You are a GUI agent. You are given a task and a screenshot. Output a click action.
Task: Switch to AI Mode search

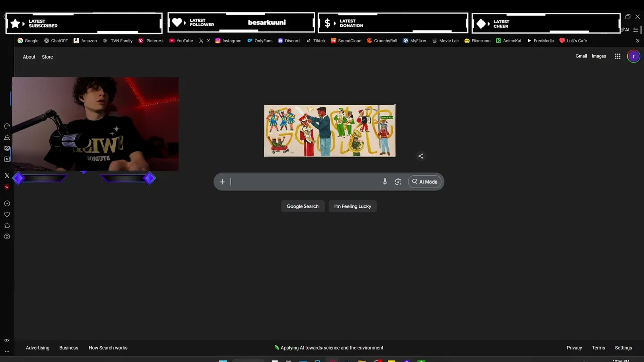click(x=425, y=182)
